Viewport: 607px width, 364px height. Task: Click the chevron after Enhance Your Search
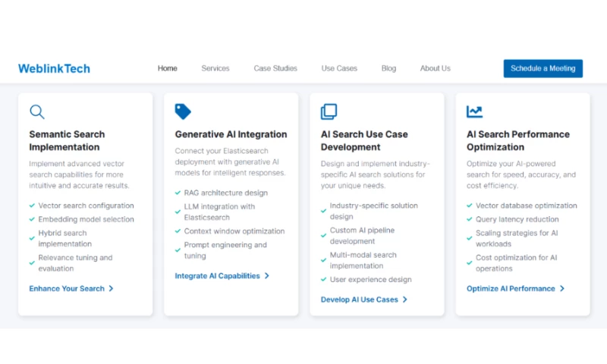click(112, 289)
